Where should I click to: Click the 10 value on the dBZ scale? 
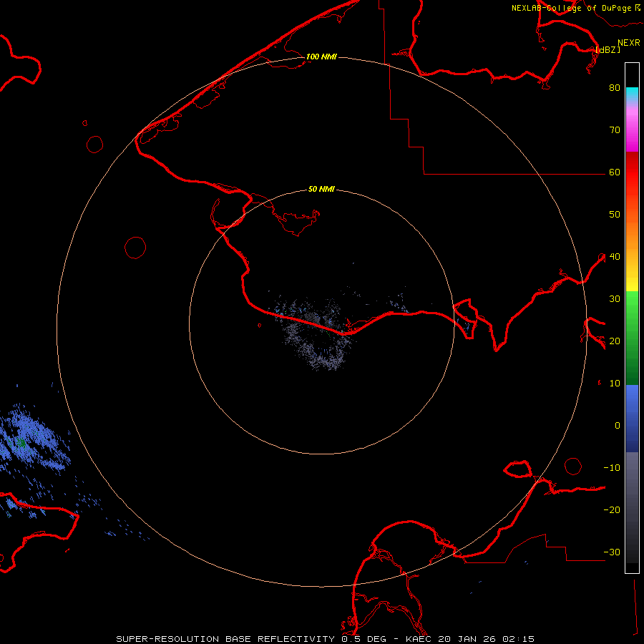pyautogui.click(x=615, y=384)
